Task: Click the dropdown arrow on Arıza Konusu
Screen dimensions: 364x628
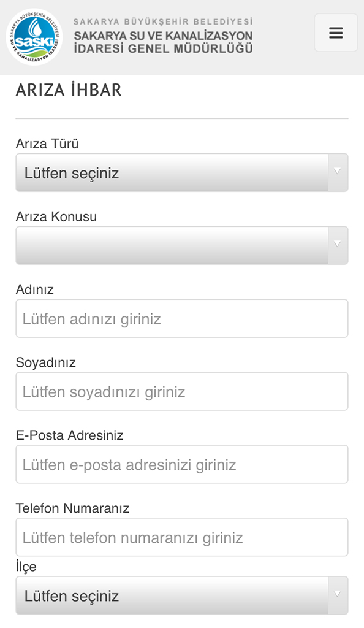Action: [x=338, y=245]
